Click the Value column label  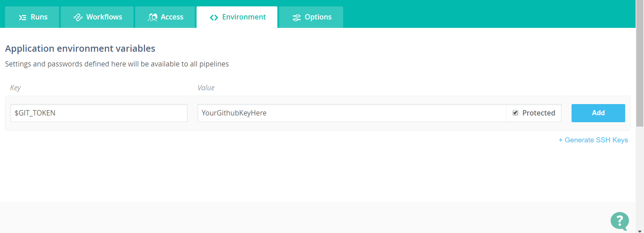pyautogui.click(x=206, y=88)
